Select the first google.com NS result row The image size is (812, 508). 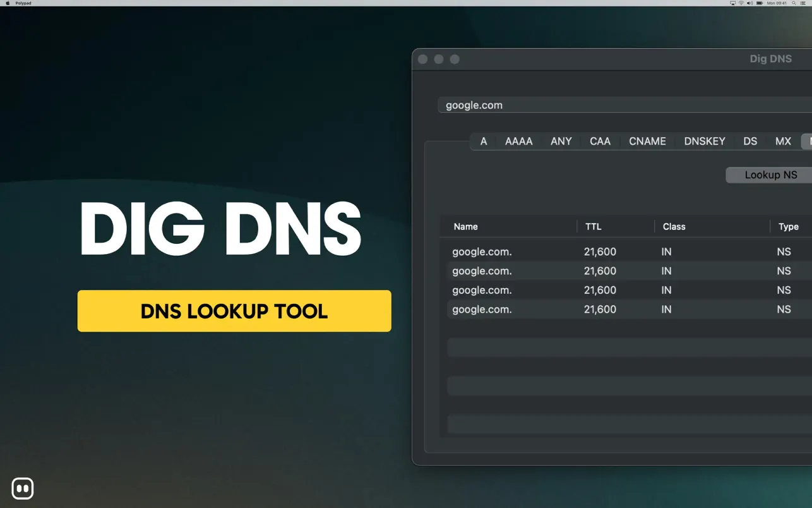pos(568,251)
